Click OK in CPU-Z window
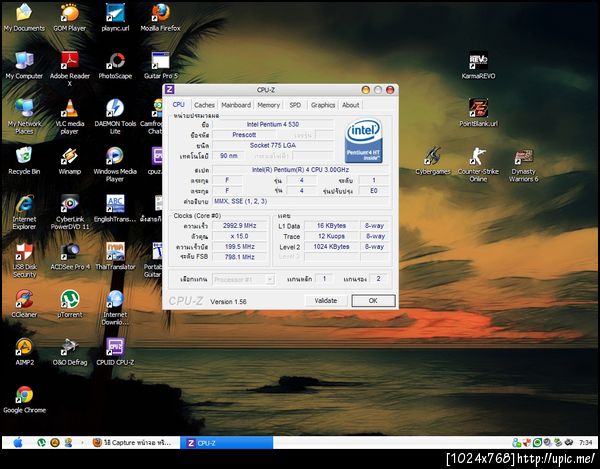Image resolution: width=600 pixels, height=469 pixels. [x=373, y=301]
